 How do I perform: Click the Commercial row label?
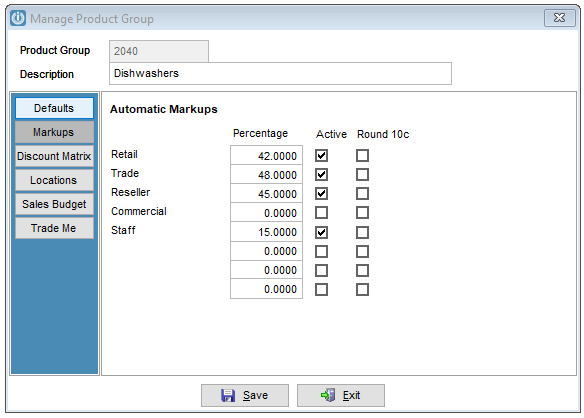[x=139, y=211]
